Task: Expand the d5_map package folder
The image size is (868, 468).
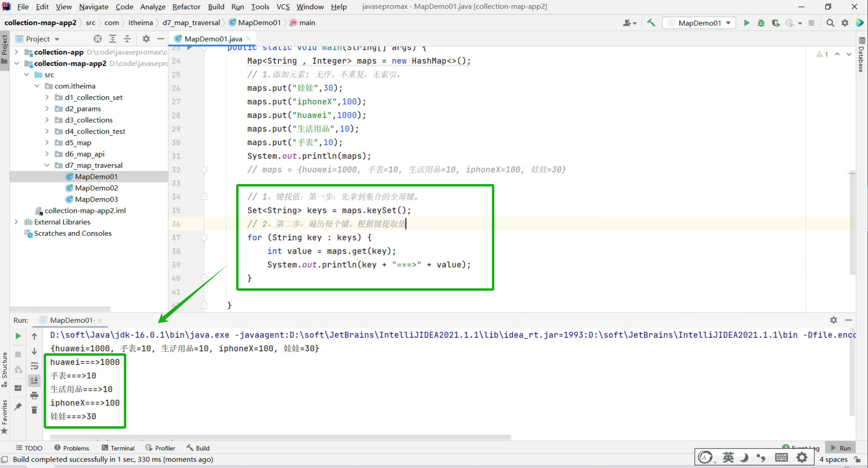Action: click(x=47, y=142)
